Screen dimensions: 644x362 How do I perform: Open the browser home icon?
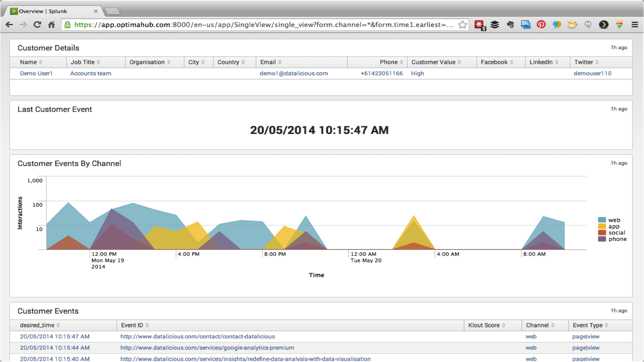point(51,25)
